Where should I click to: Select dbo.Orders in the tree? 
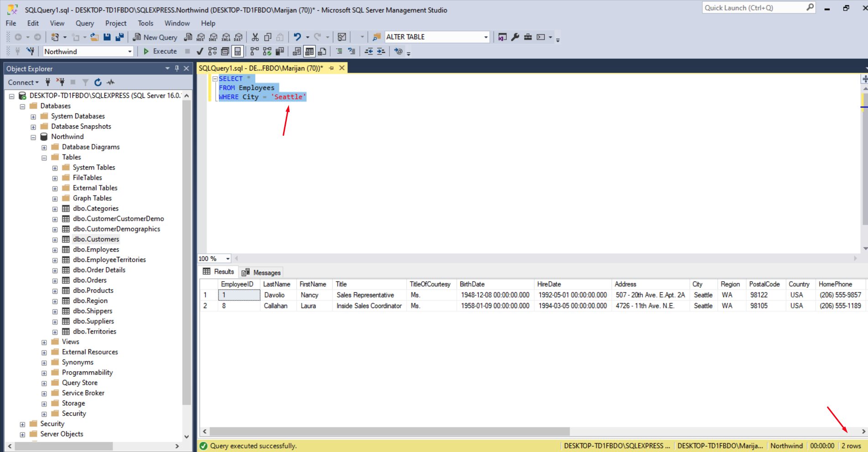[90, 280]
